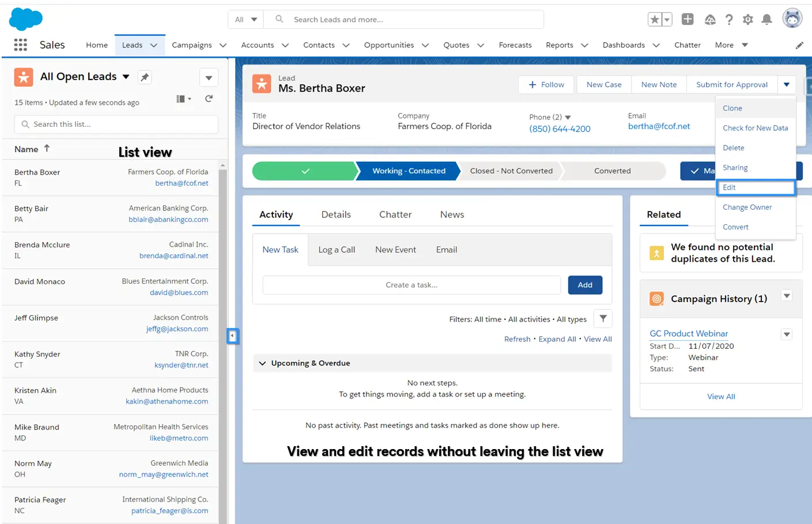Click the Salesforce cloud logo
Image resolution: width=812 pixels, height=524 pixels.
point(26,19)
